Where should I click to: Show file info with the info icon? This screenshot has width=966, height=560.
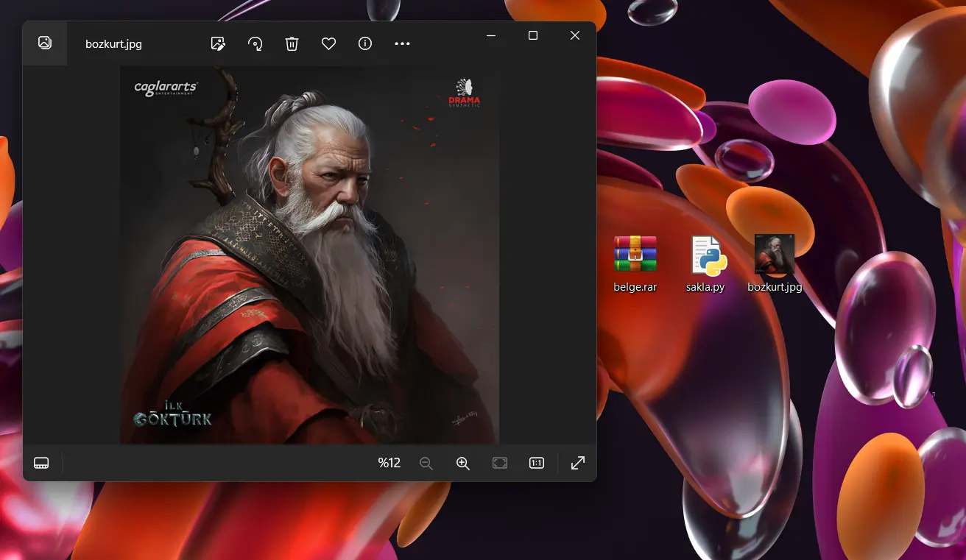pos(365,44)
